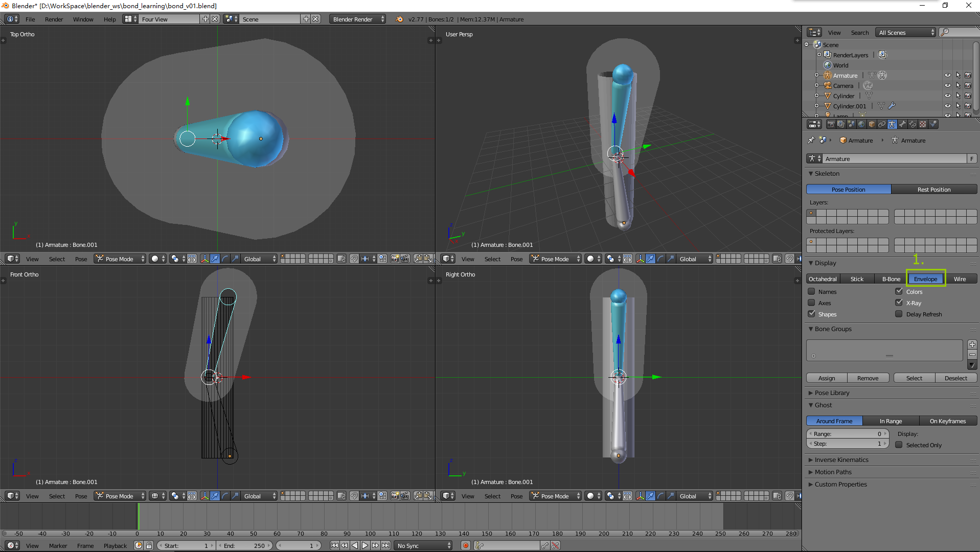Toggle the 3D manipulator widget in Top Ortho header
This screenshot has height=552, width=980.
[x=204, y=259]
